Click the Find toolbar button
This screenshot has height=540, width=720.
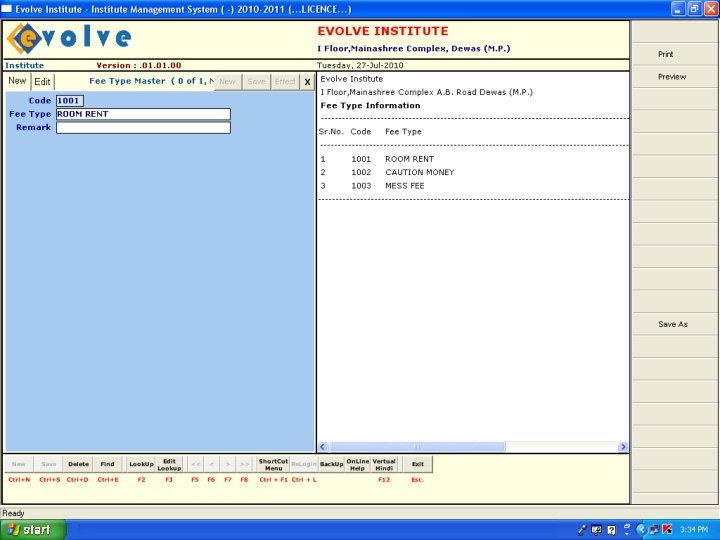tap(107, 464)
